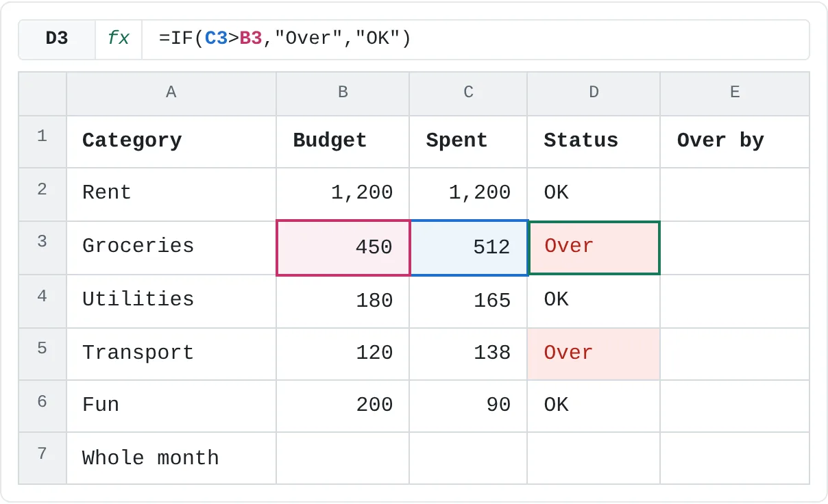828x504 pixels.
Task: Click the Fun spent cell showing 90
Action: [x=468, y=405]
